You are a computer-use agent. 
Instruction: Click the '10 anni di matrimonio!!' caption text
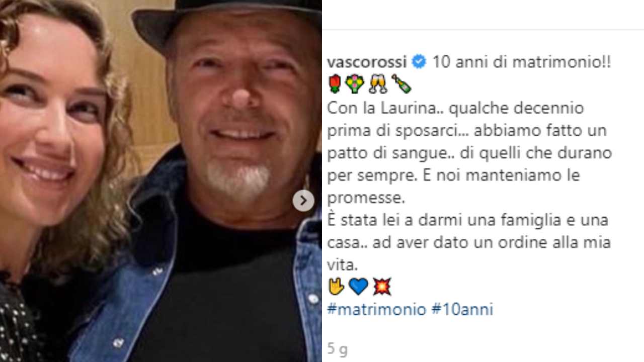(522, 62)
